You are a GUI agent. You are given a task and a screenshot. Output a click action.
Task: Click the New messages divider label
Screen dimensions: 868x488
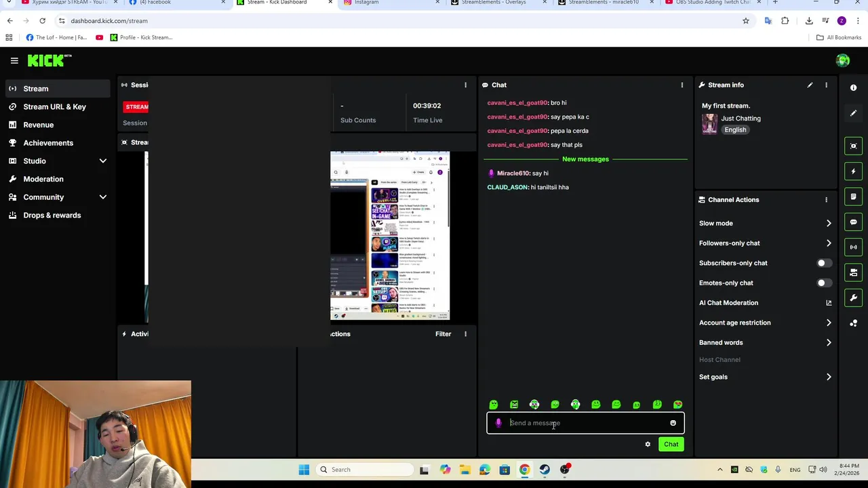(x=585, y=159)
